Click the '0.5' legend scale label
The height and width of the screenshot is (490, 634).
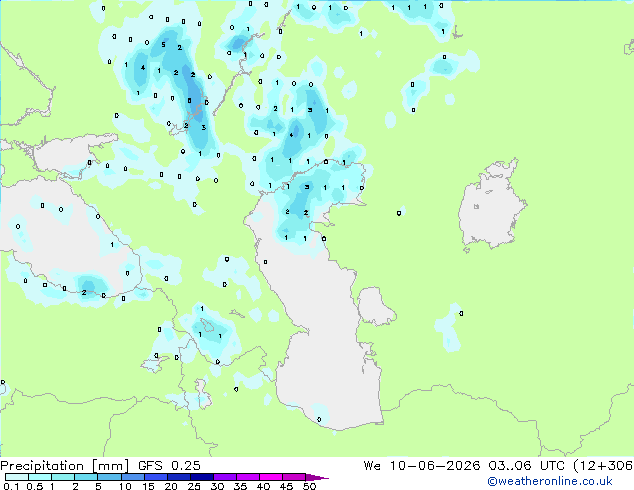(34, 486)
